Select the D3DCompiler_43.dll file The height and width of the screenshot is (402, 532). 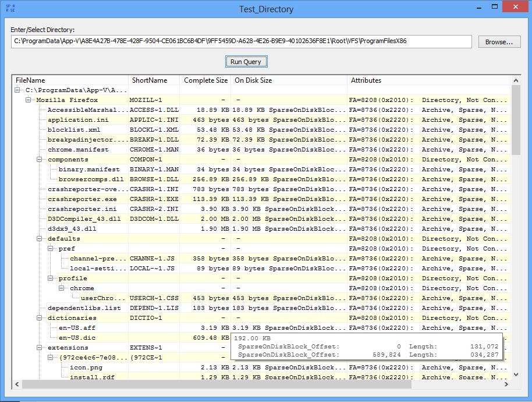point(84,218)
